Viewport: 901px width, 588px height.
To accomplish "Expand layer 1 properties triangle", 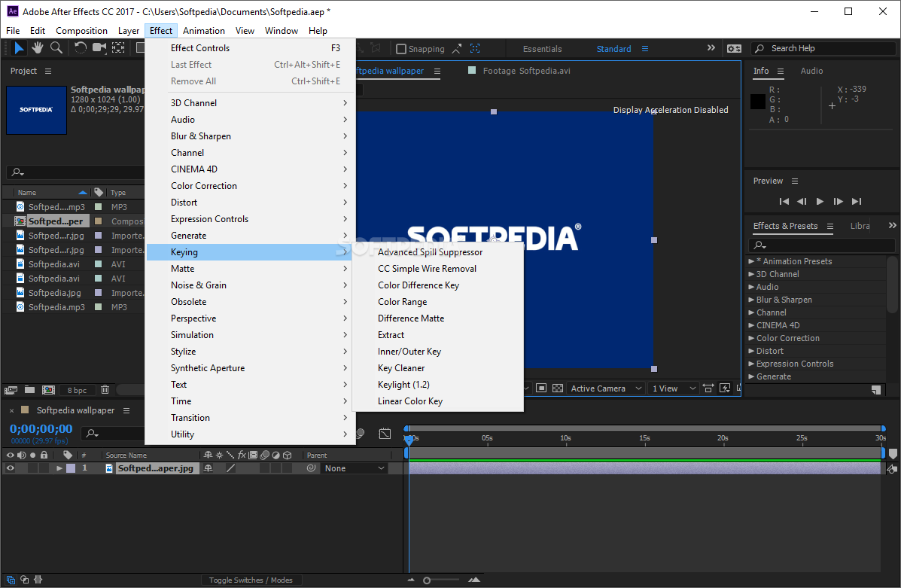I will (59, 468).
